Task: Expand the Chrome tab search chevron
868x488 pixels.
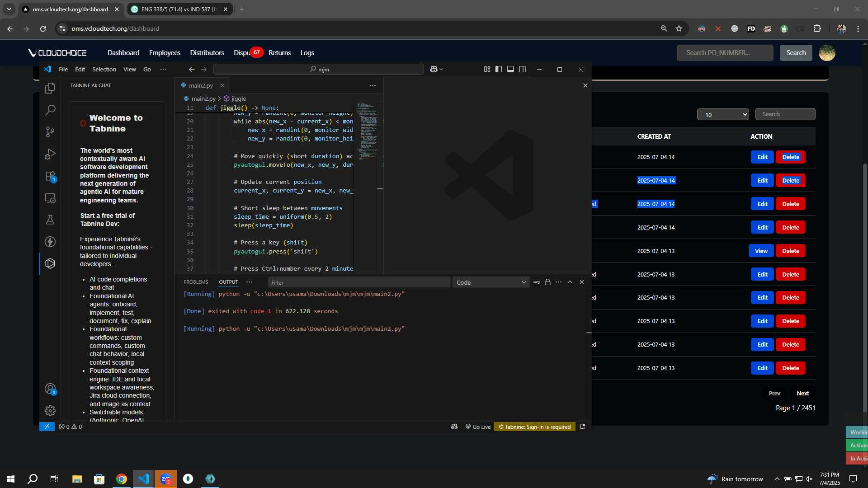Action: pos(9,9)
